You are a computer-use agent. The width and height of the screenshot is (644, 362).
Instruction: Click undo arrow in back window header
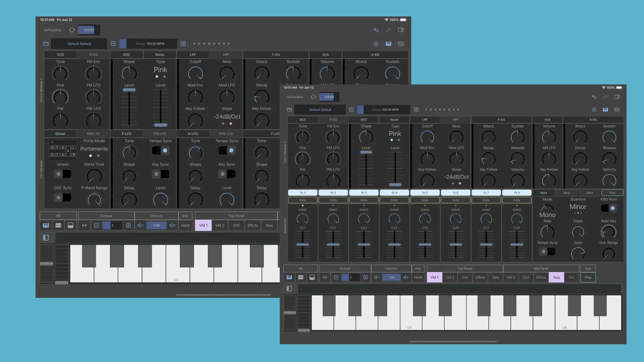[376, 30]
